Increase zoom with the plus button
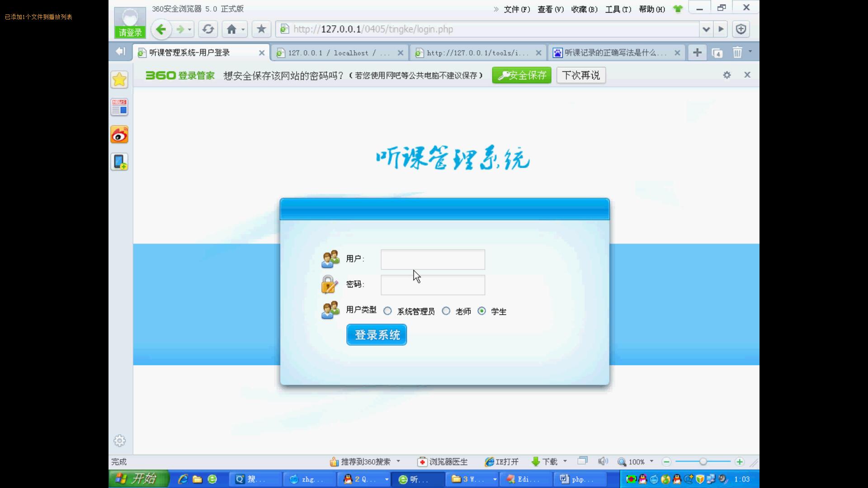The image size is (868, 488). tap(740, 461)
